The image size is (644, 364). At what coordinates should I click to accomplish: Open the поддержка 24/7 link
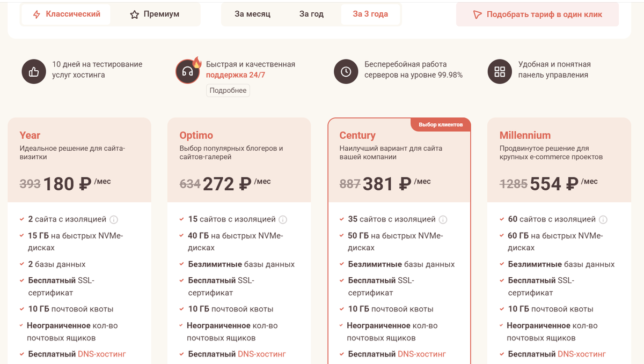tap(236, 75)
